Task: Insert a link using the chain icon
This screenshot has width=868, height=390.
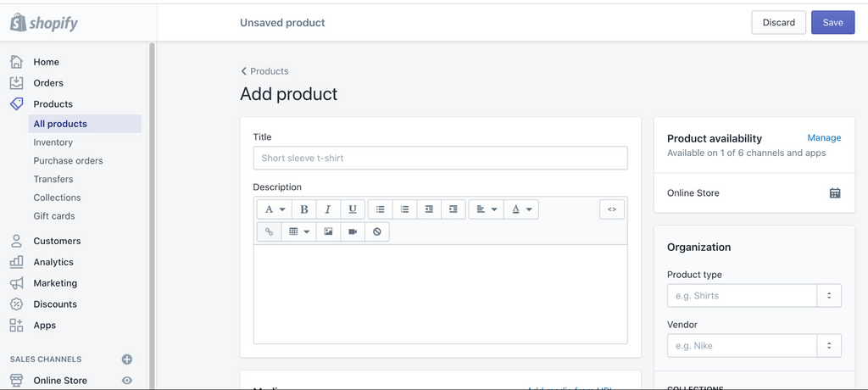Action: coord(270,231)
